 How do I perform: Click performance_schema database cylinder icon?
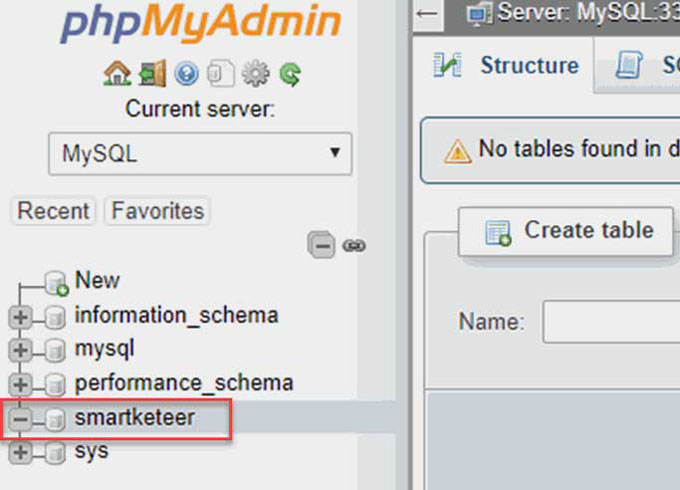pos(55,385)
